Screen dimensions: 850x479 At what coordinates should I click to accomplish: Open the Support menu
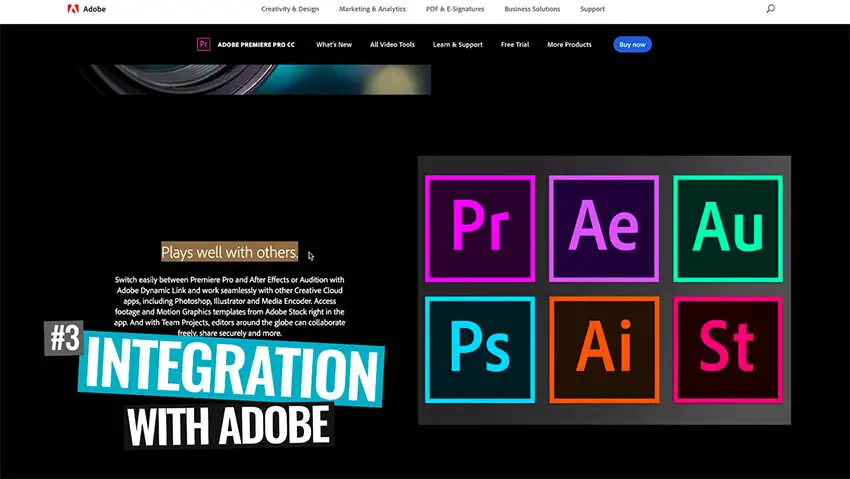[x=592, y=9]
